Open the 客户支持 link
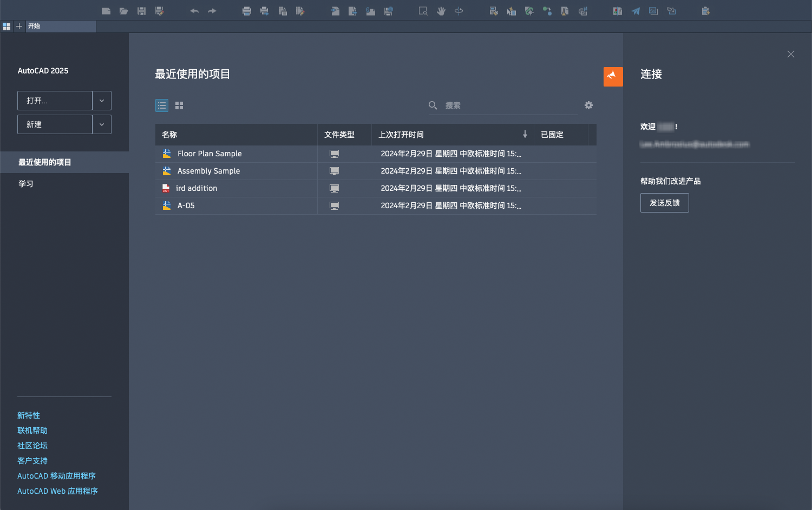 pos(32,461)
